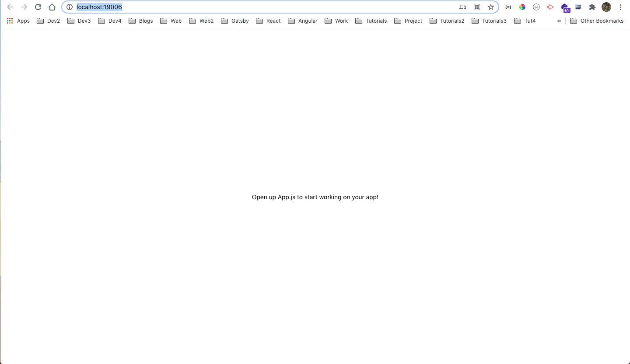The width and height of the screenshot is (630, 364).
Task: Open the Gatsby bookmark folder
Action: click(x=235, y=21)
